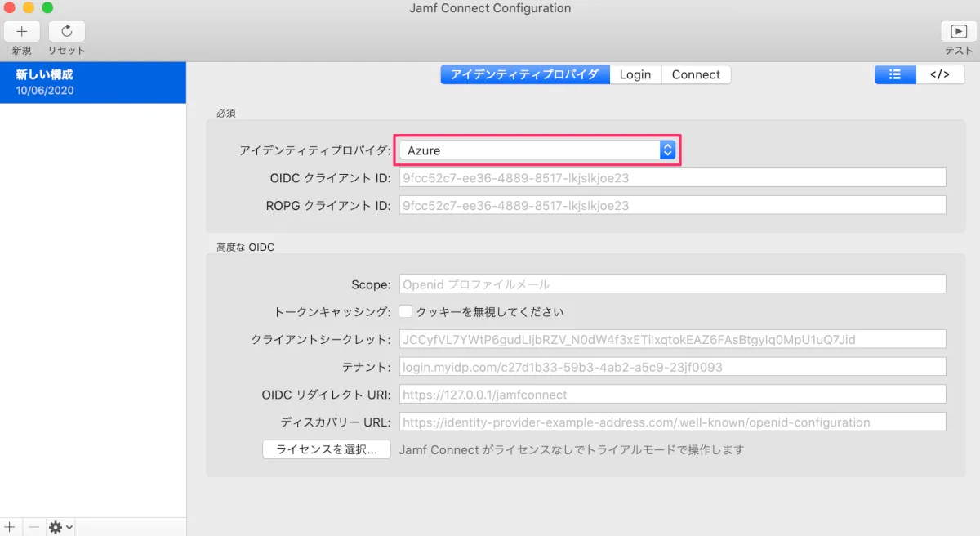Switch to the form list view icon
Image resolution: width=980 pixels, height=536 pixels.
tap(894, 74)
